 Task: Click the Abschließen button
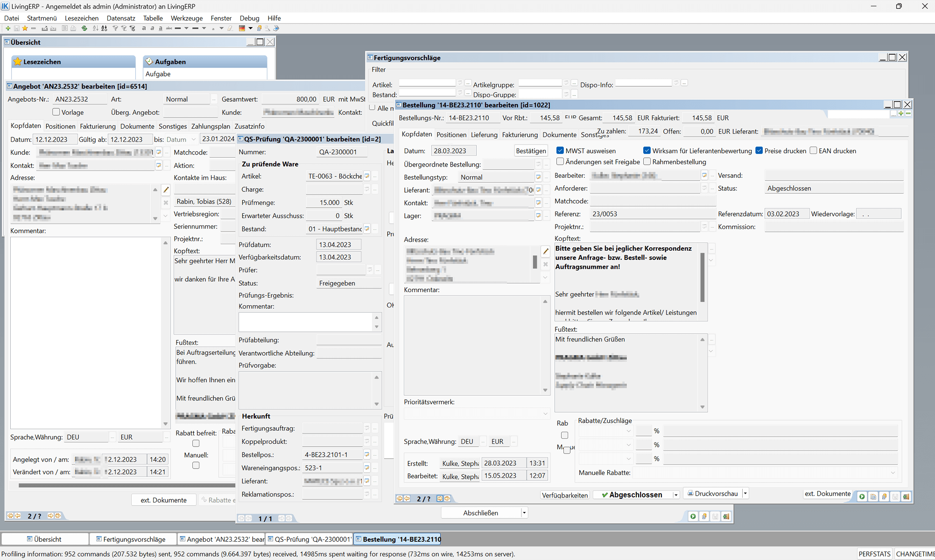481,513
